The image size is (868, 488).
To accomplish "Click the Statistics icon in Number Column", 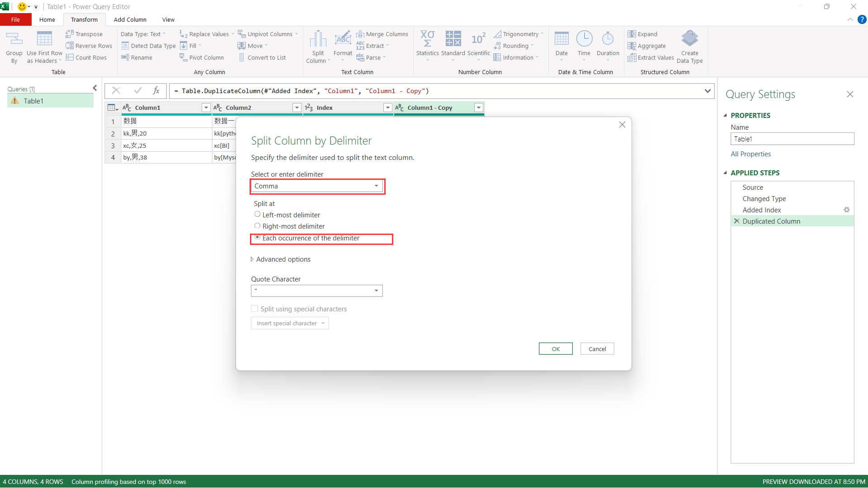I will point(427,39).
